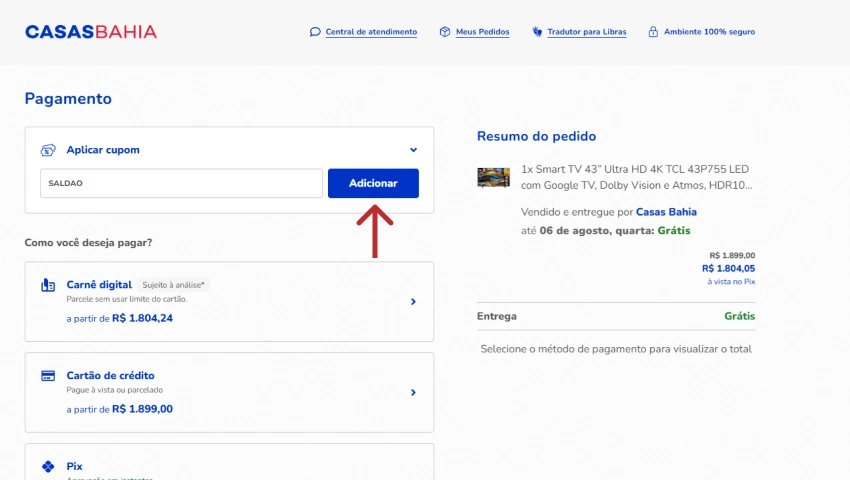
Task: Click the Carnê digital icon
Action: 48,285
